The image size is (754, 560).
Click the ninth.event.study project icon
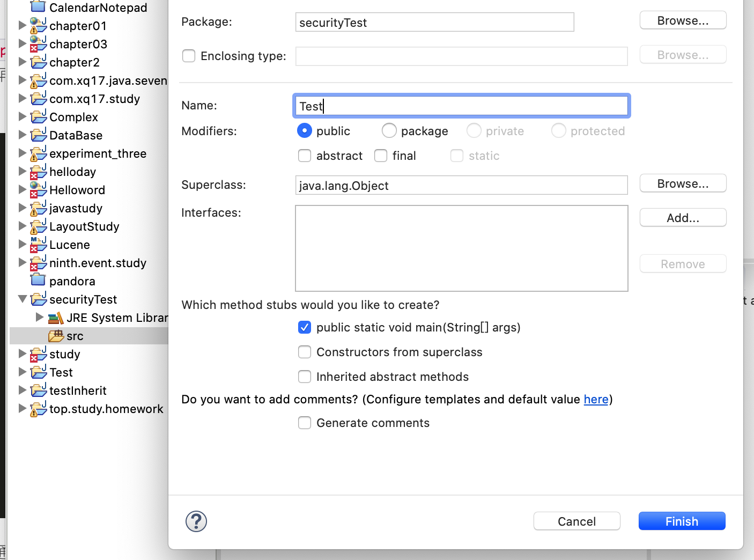coord(38,262)
